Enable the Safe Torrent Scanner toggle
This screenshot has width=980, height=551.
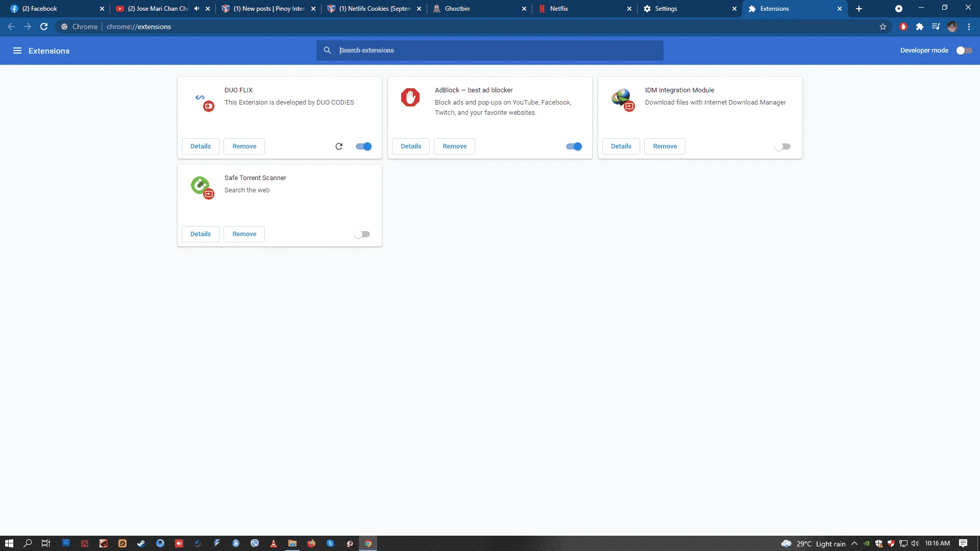(x=362, y=234)
